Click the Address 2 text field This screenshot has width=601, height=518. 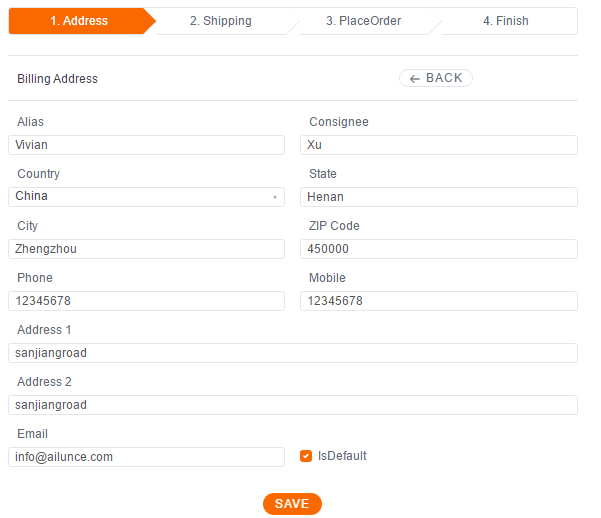pyautogui.click(x=293, y=405)
